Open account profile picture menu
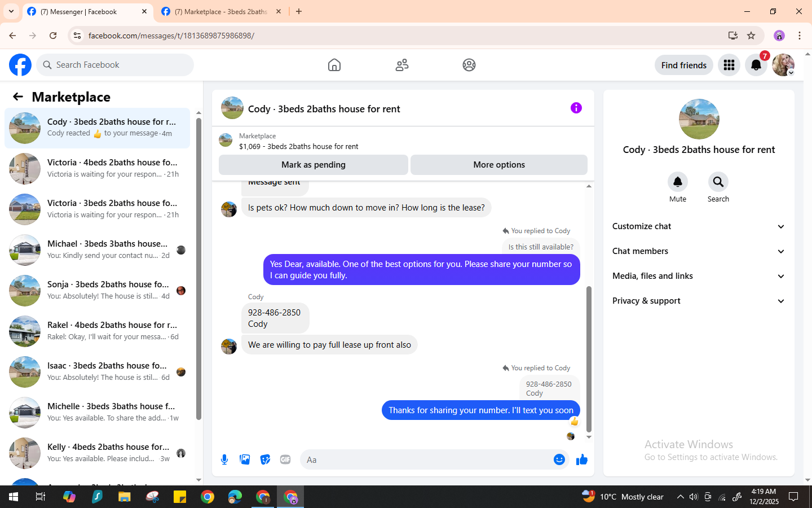 (783, 65)
